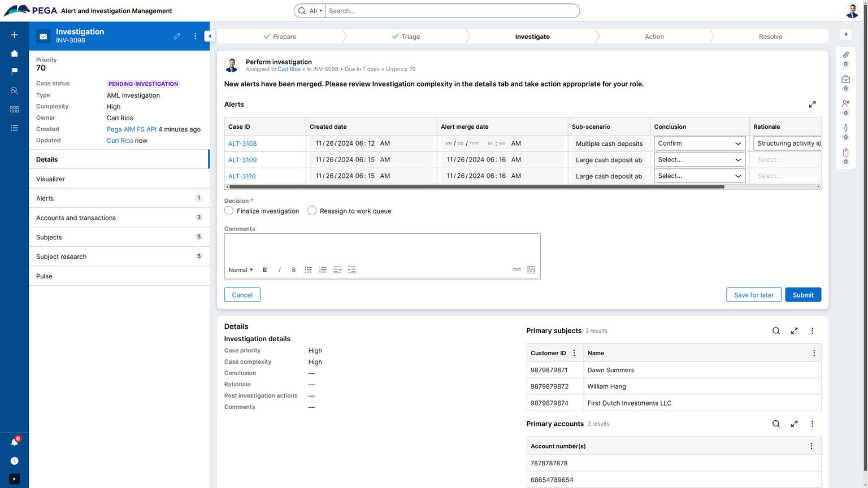Submit the investigation decision
The width and height of the screenshot is (868, 488).
(x=802, y=294)
